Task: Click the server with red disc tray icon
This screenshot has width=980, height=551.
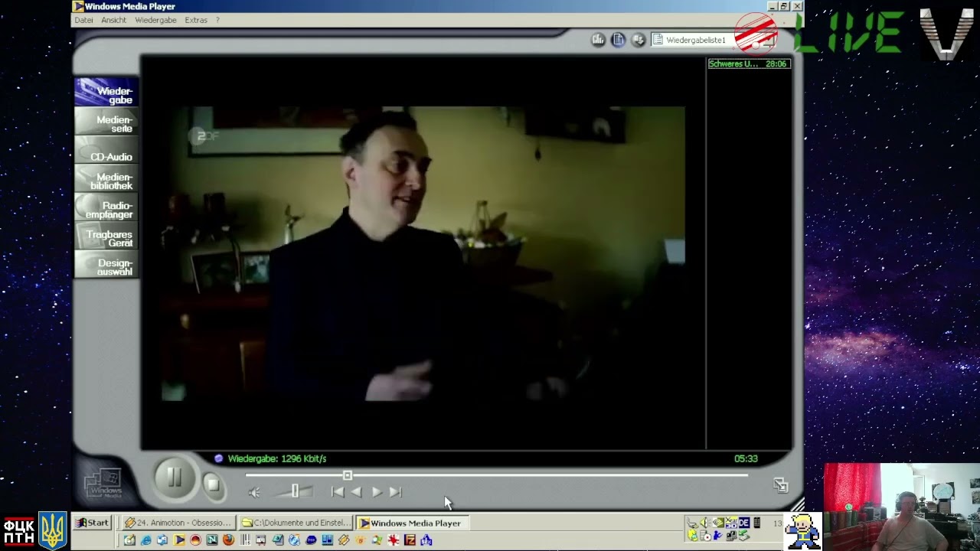Action: (x=705, y=536)
